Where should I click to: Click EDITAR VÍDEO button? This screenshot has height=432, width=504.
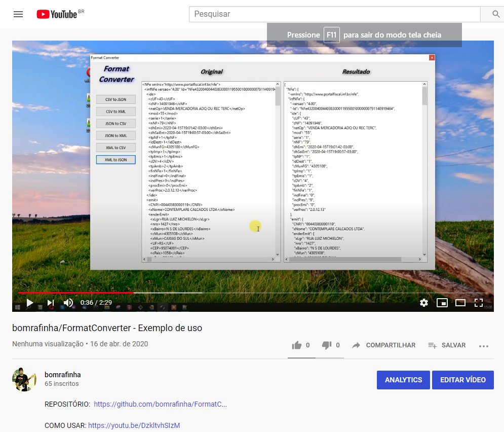[462, 380]
